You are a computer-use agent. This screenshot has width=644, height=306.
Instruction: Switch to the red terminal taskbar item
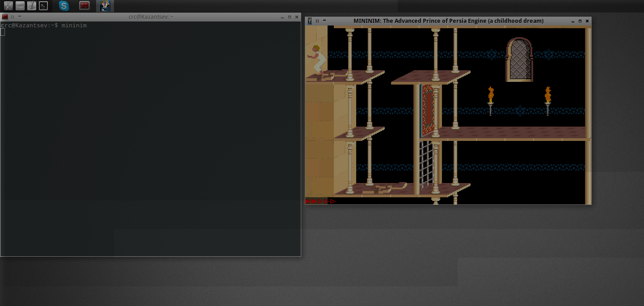84,6
